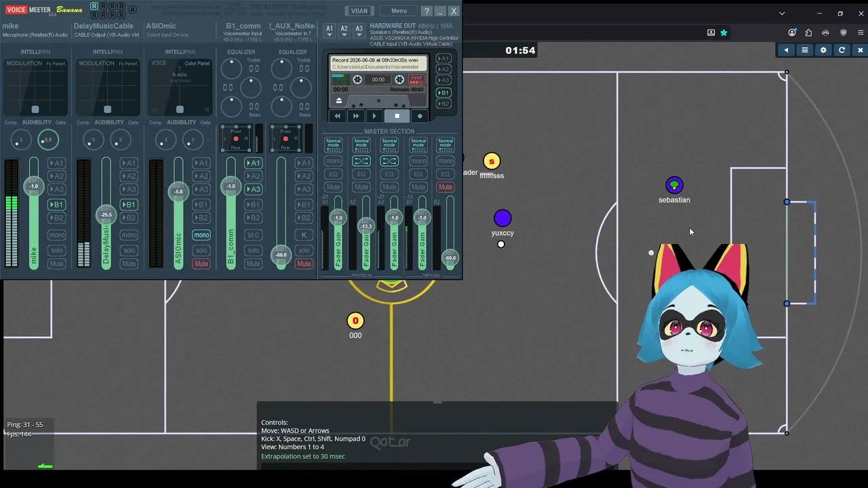Click the masked-face extension icon in the browser toolbar
868x488 pixels.
click(825, 33)
